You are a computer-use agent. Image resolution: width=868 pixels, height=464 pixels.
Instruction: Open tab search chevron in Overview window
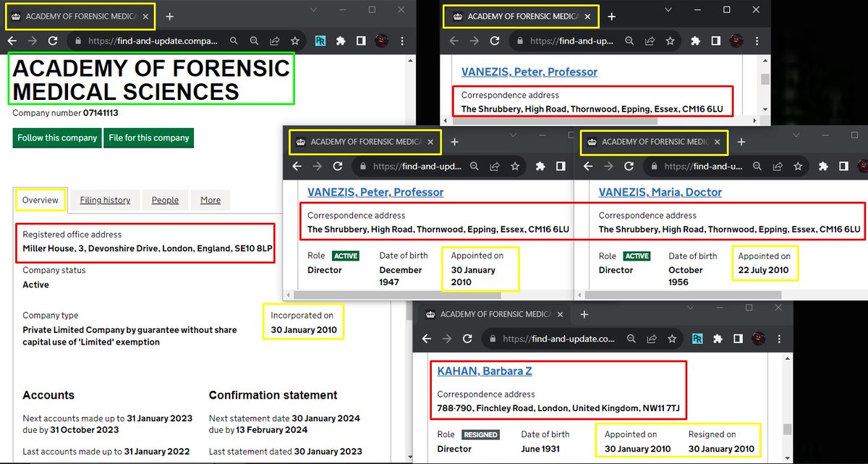point(313,9)
